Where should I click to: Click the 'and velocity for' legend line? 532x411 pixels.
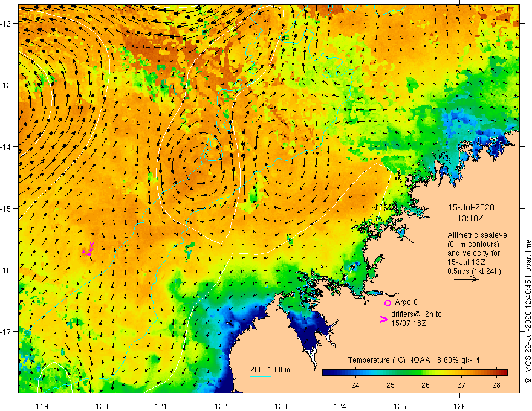[473, 253]
